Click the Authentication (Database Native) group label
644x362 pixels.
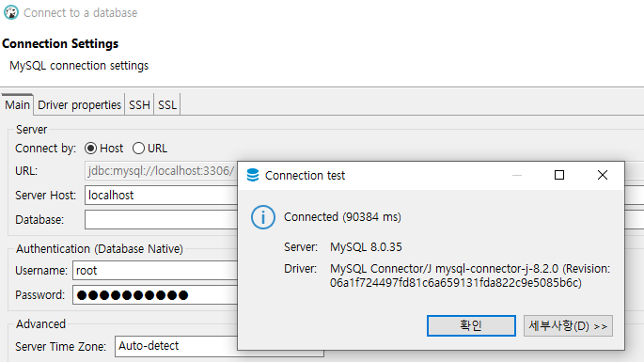coord(100,249)
